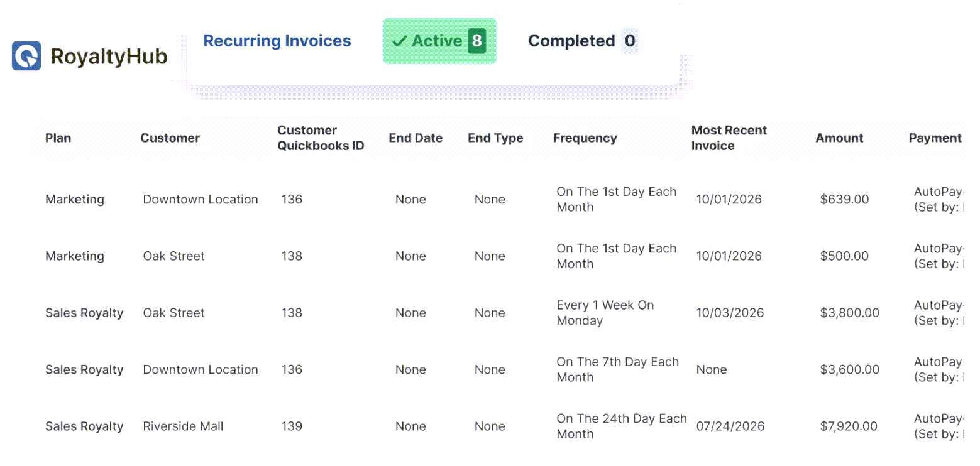Click Sales Royalty in the Riverside Mall row

pos(84,426)
